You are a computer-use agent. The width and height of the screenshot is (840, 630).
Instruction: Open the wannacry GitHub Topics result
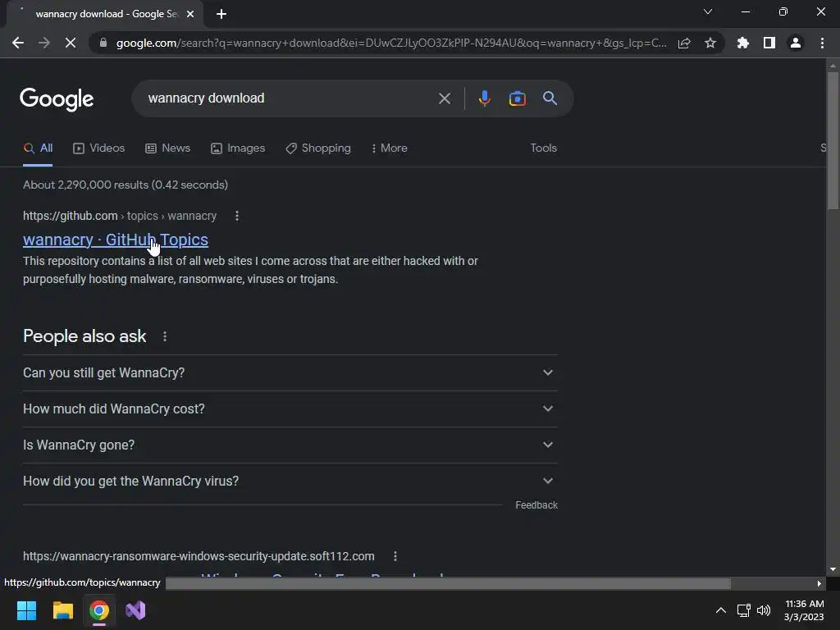click(115, 240)
